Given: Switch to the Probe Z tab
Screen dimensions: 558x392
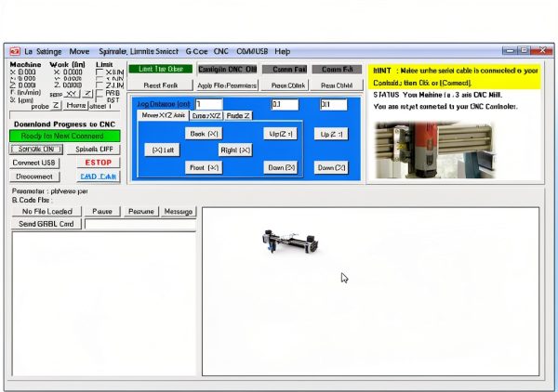Looking at the screenshot, I should coord(238,115).
